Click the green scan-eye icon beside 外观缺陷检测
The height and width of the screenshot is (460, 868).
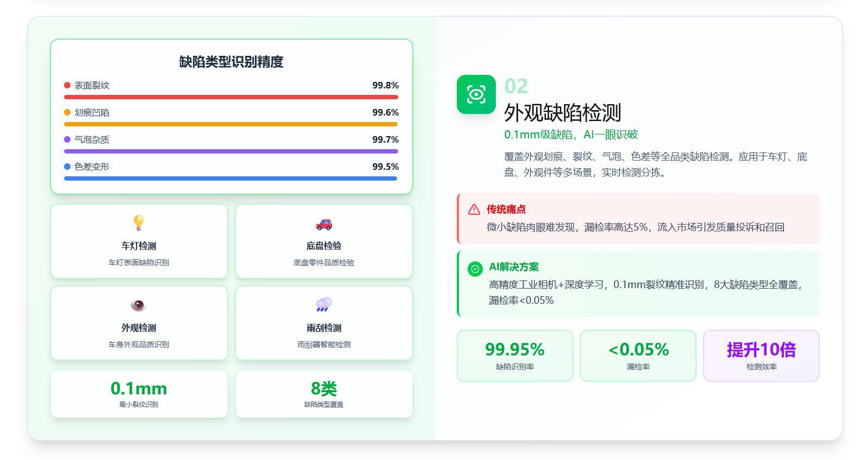click(476, 94)
